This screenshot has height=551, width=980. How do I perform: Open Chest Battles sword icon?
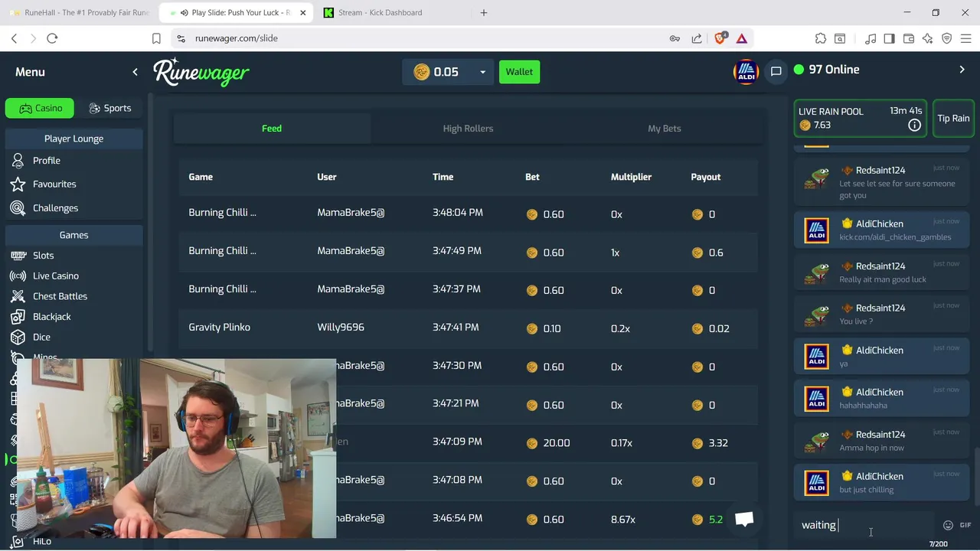tap(18, 296)
